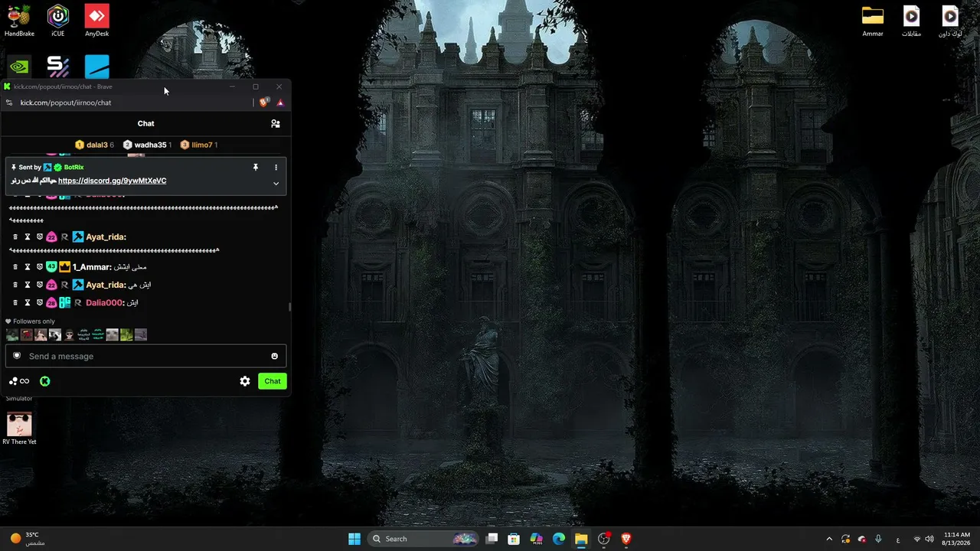Open the Ammar folder on desktop
The image size is (980, 551).
(873, 21)
